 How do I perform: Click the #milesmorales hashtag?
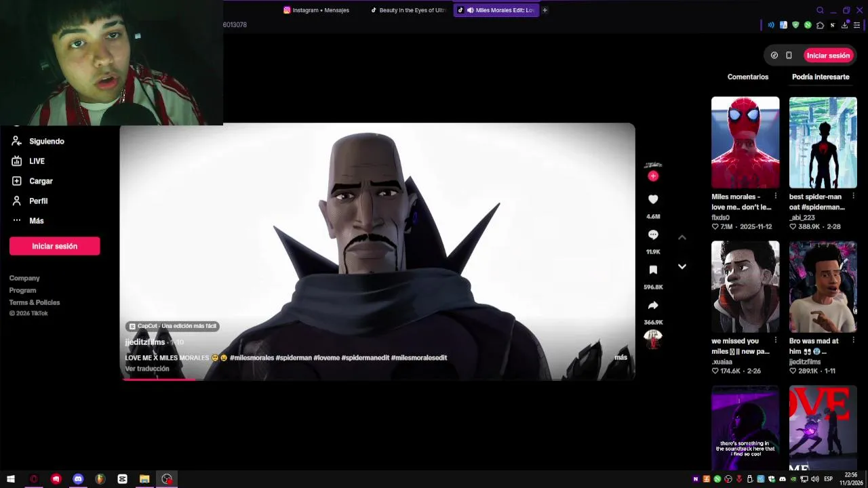tap(252, 358)
